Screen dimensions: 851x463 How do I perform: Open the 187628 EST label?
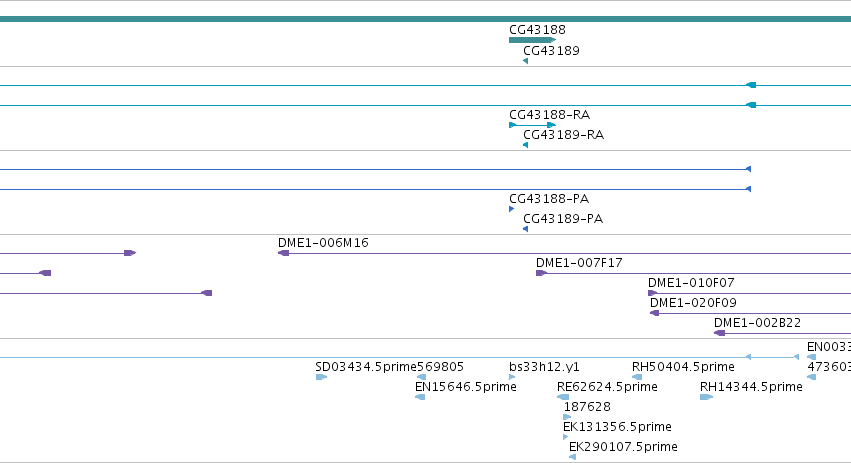(x=587, y=407)
